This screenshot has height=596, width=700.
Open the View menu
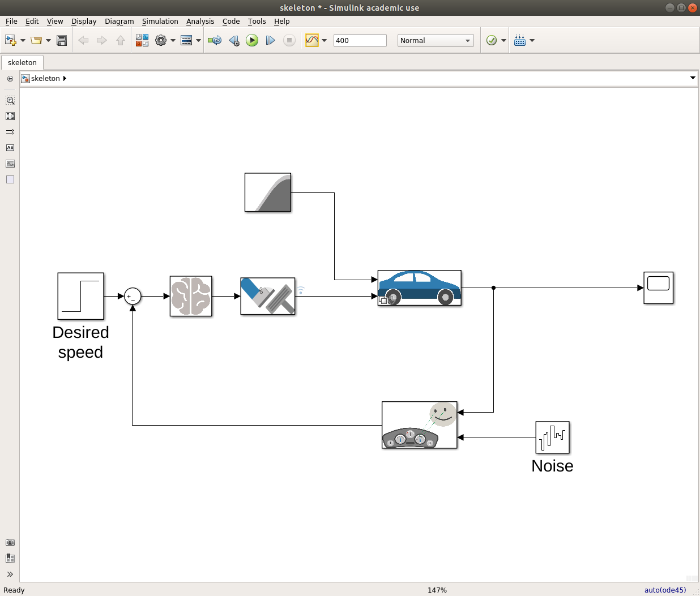point(55,21)
